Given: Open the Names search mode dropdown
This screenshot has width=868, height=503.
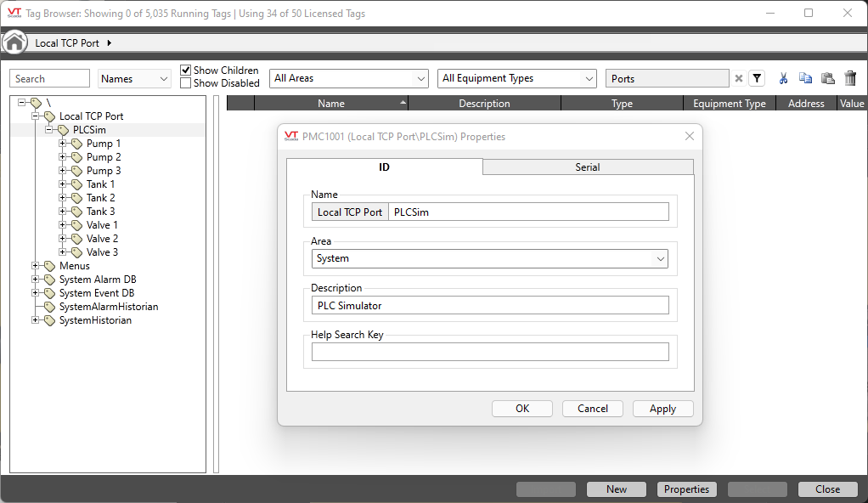Looking at the screenshot, I should click(135, 79).
